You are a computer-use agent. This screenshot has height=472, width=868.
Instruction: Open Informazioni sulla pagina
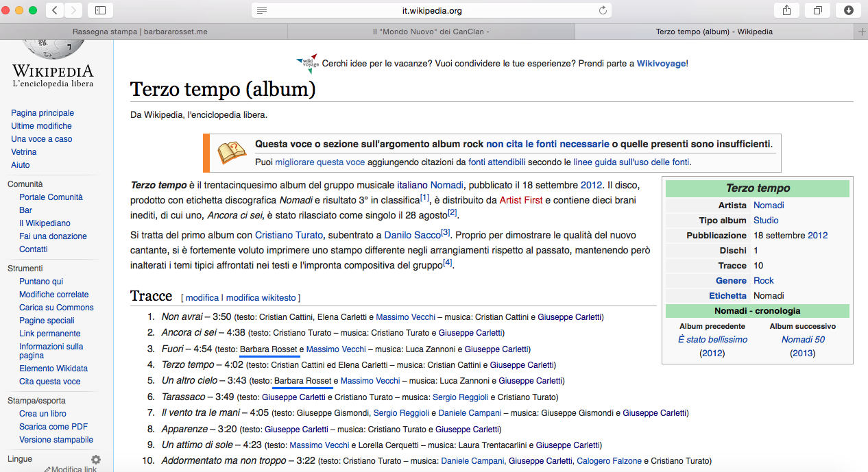pyautogui.click(x=51, y=351)
